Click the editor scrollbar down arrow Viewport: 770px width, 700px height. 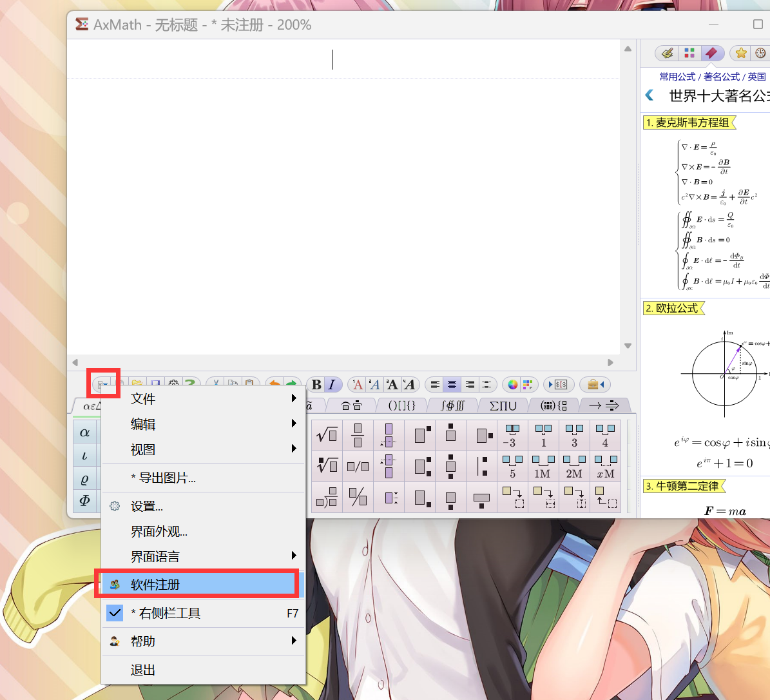628,346
